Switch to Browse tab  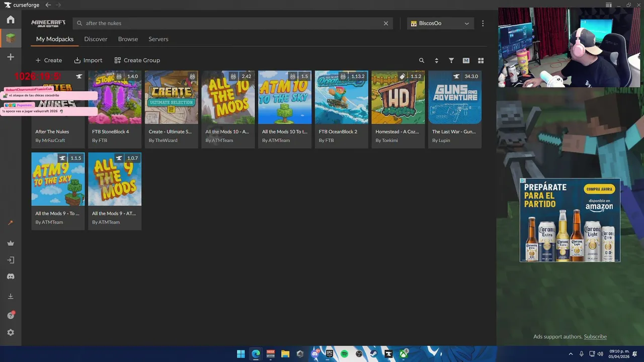point(128,39)
